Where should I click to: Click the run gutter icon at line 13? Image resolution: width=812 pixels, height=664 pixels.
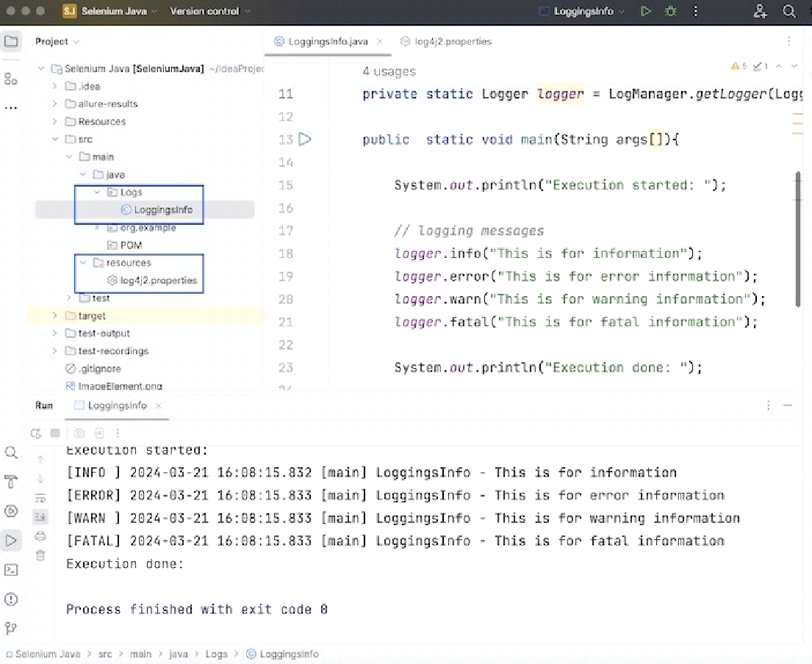(305, 140)
